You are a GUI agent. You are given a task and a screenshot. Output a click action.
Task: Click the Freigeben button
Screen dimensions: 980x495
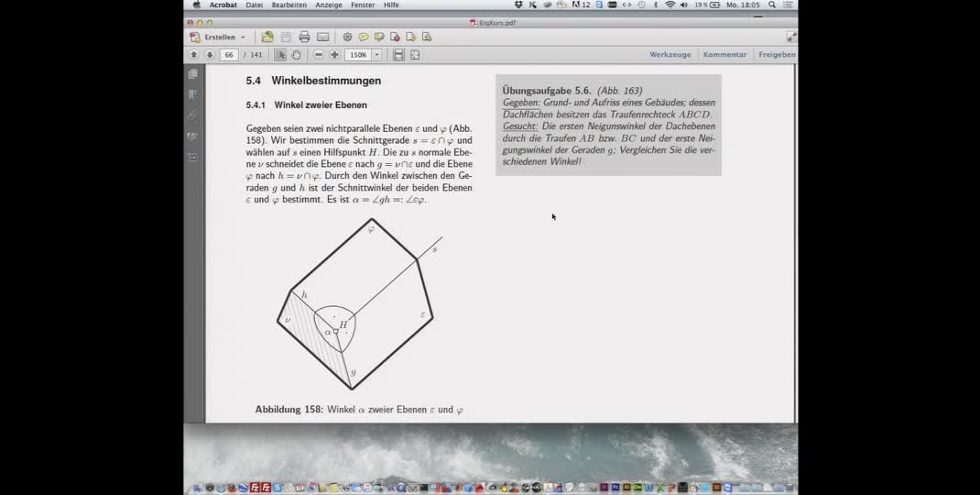(776, 55)
